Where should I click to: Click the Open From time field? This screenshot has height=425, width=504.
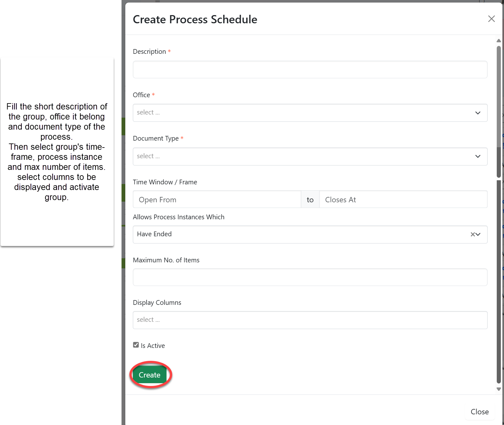coord(217,199)
